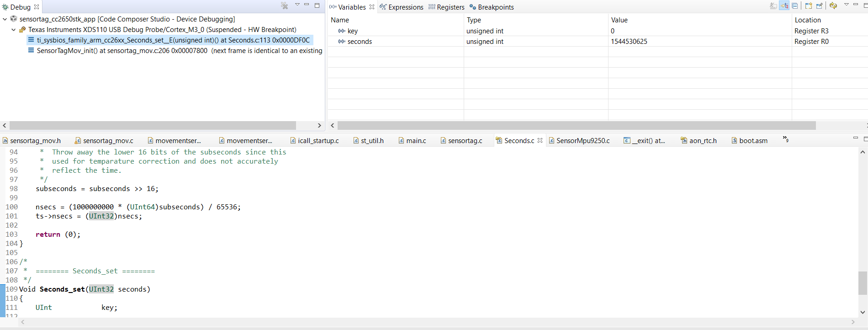Click the editor scroll-up arrow
The width and height of the screenshot is (868, 330).
pyautogui.click(x=863, y=152)
